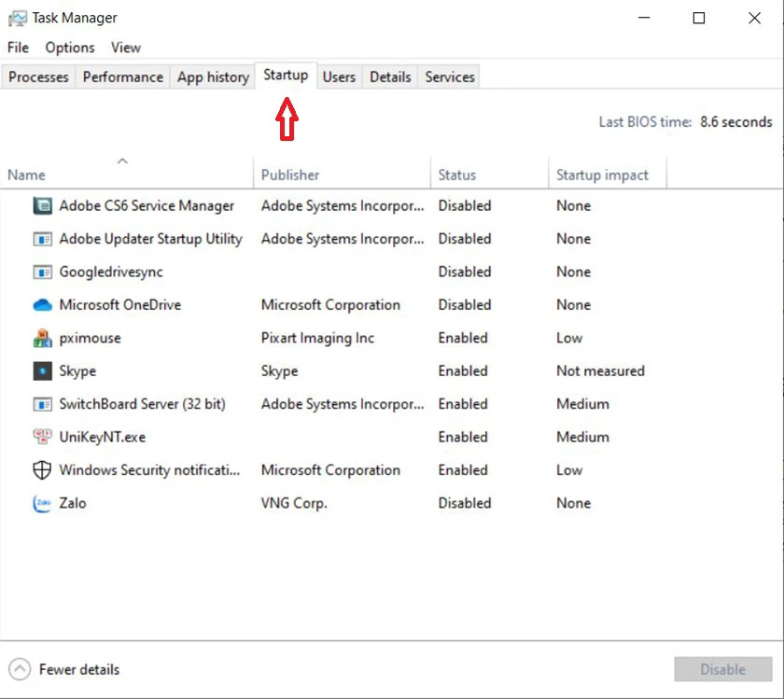The height and width of the screenshot is (699, 784).
Task: Select the Startup tab
Action: coord(286,76)
